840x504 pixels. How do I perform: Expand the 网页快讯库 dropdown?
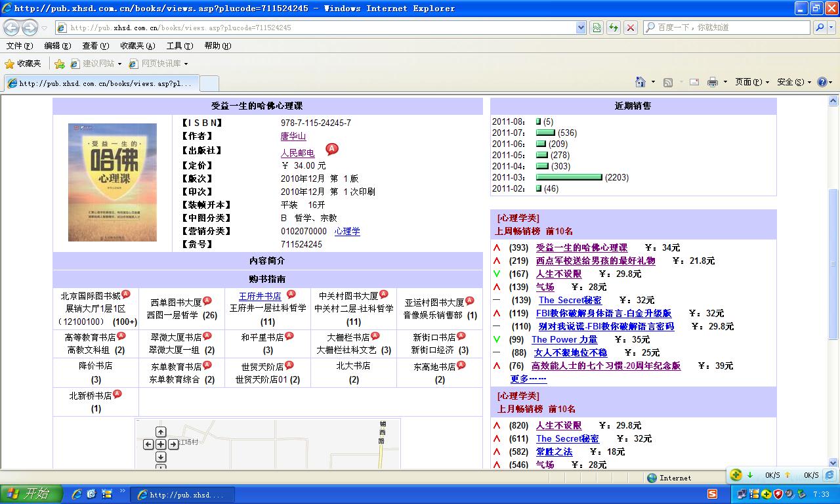[x=186, y=64]
